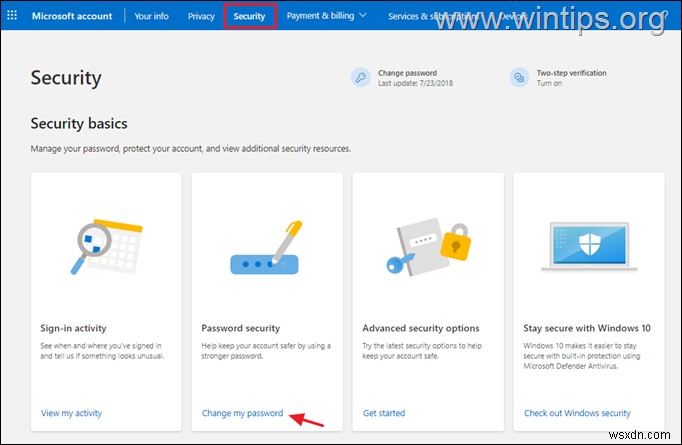Image resolution: width=682 pixels, height=445 pixels.
Task: Select the Security tab
Action: tap(249, 16)
